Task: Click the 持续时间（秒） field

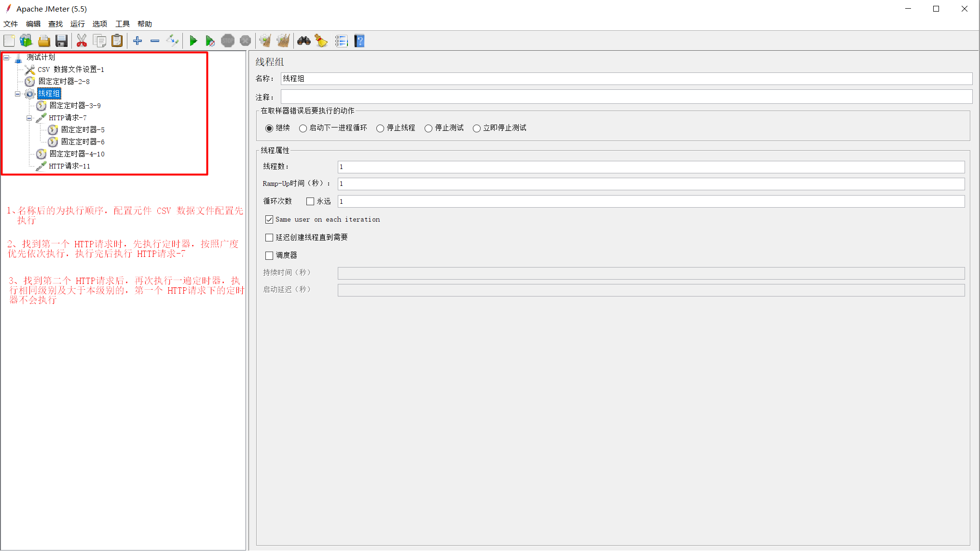Action: pyautogui.click(x=651, y=273)
